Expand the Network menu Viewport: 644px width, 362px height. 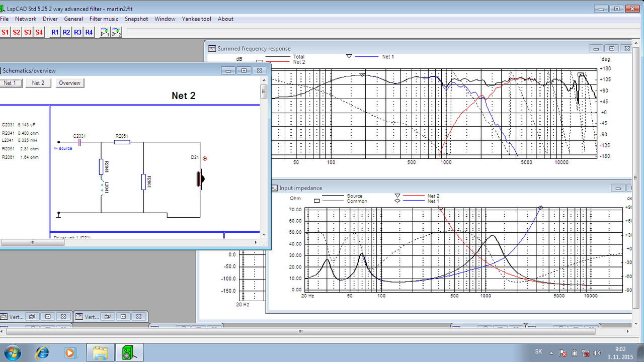click(x=26, y=19)
